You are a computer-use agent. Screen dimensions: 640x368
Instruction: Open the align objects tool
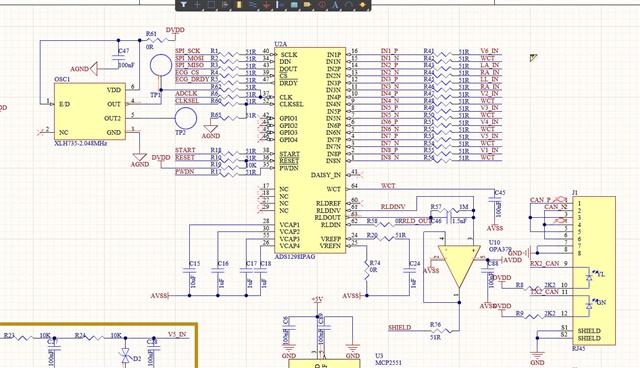225,4
